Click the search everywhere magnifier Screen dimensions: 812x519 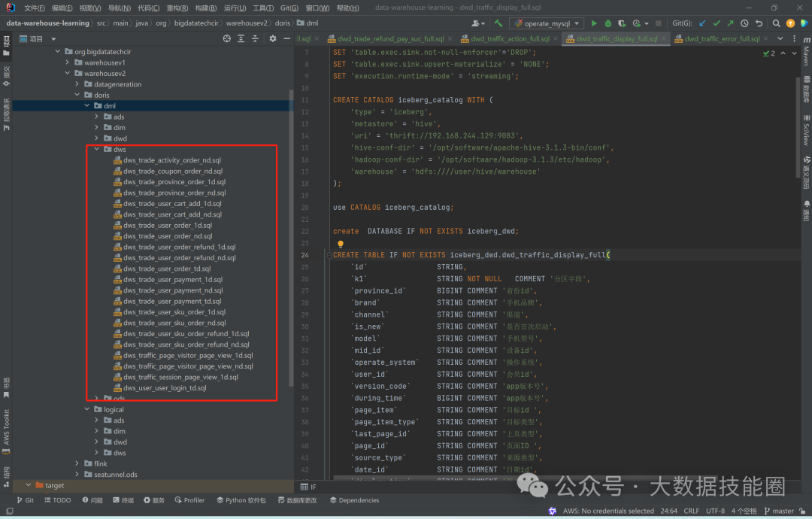(x=775, y=23)
